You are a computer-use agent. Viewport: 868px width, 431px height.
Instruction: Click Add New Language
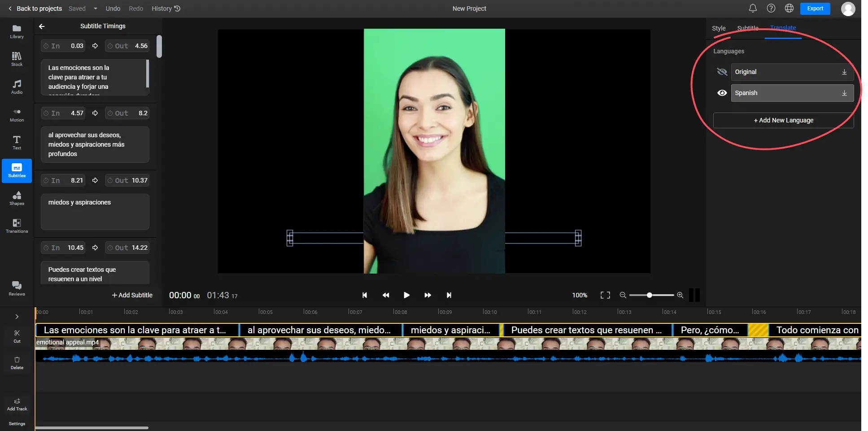pyautogui.click(x=783, y=120)
